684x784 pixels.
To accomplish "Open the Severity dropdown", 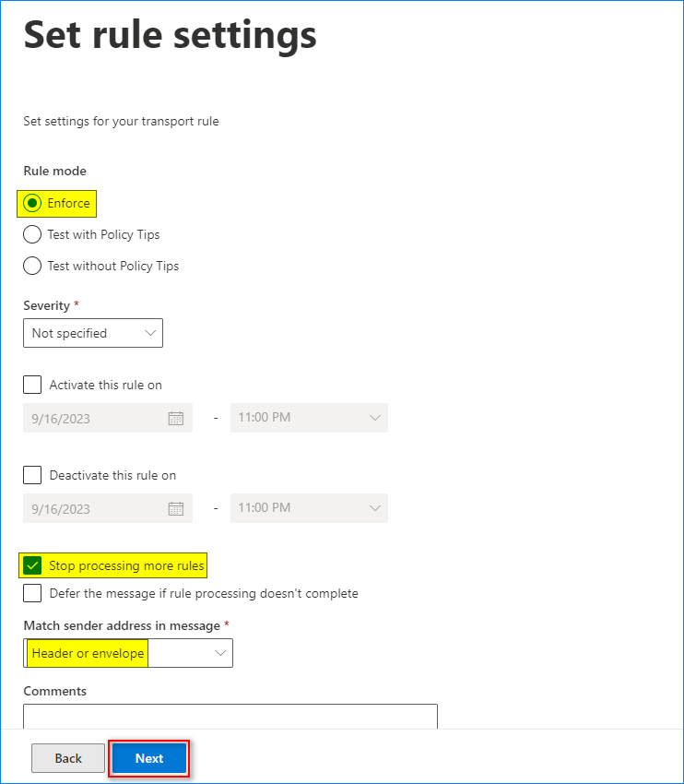I will 93,333.
